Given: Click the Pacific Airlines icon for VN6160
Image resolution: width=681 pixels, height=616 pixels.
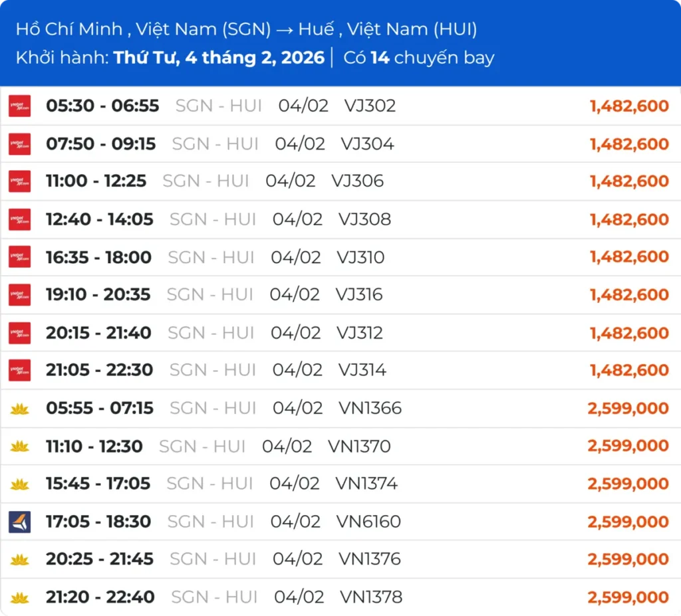Looking at the screenshot, I should (x=19, y=522).
